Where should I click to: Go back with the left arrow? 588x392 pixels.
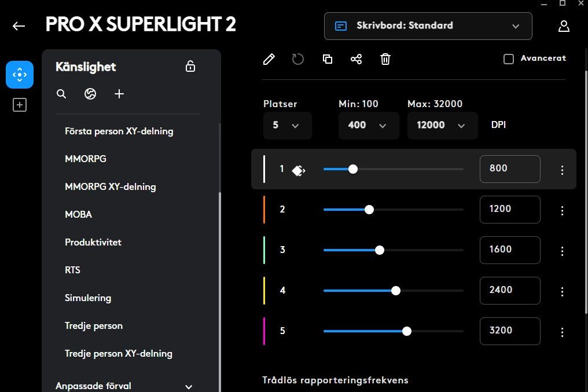[x=19, y=26]
